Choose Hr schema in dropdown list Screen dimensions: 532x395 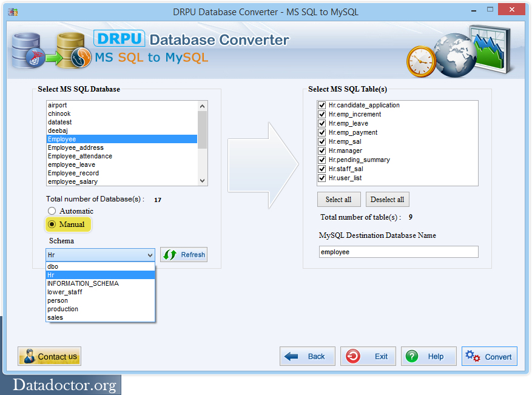[101, 275]
